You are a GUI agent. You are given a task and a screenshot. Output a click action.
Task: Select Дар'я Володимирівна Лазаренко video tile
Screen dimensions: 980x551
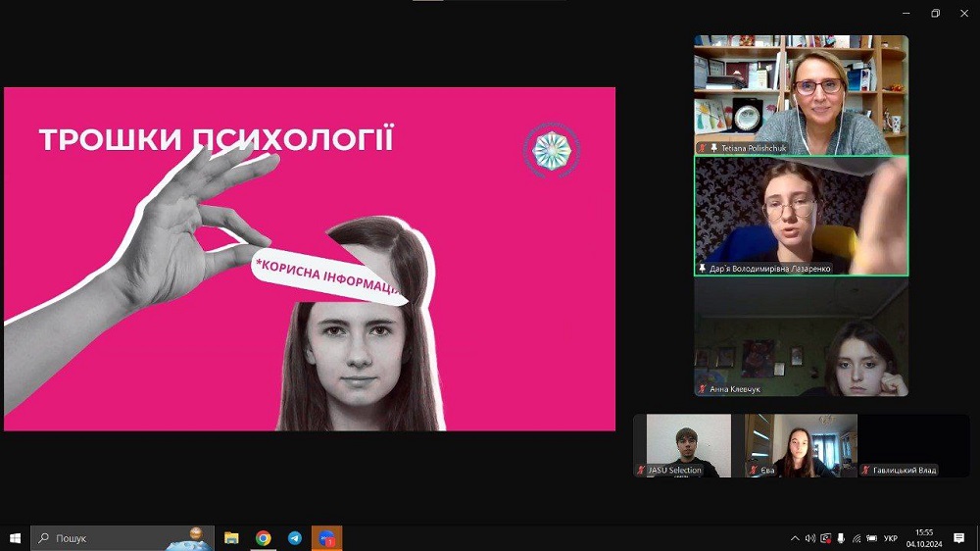tap(801, 216)
